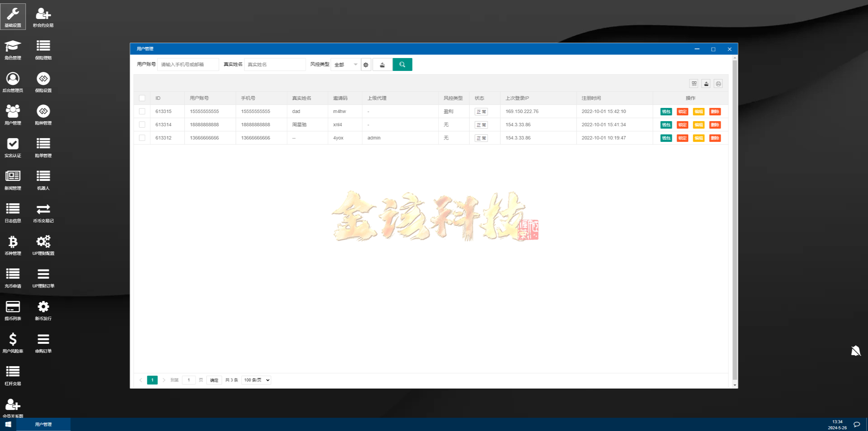Open 用户管理 desktop group icon

coord(13,114)
